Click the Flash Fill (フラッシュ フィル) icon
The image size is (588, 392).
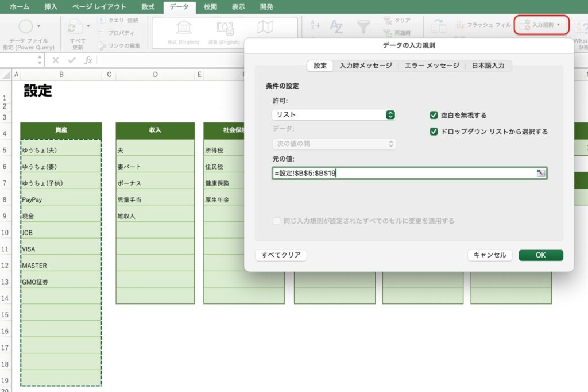tap(460, 25)
